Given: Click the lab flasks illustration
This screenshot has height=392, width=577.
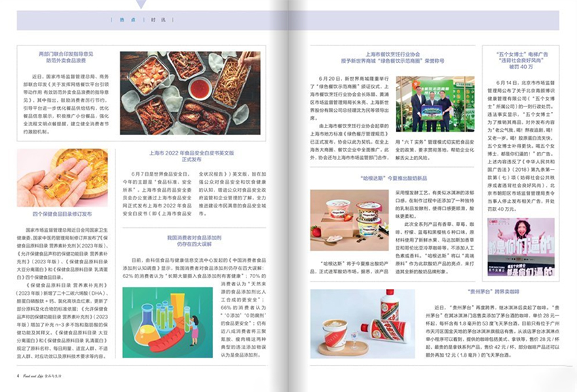Looking at the screenshot, I should click(x=168, y=323).
